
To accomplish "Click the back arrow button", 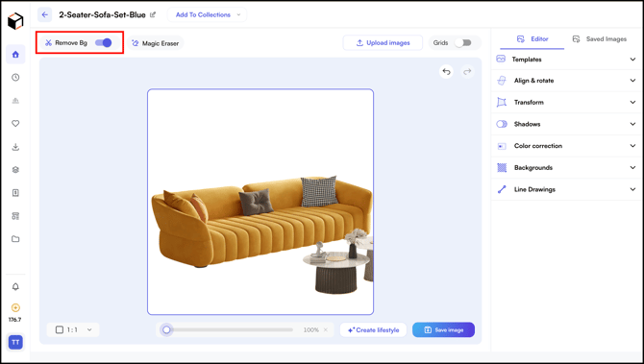I will click(45, 14).
